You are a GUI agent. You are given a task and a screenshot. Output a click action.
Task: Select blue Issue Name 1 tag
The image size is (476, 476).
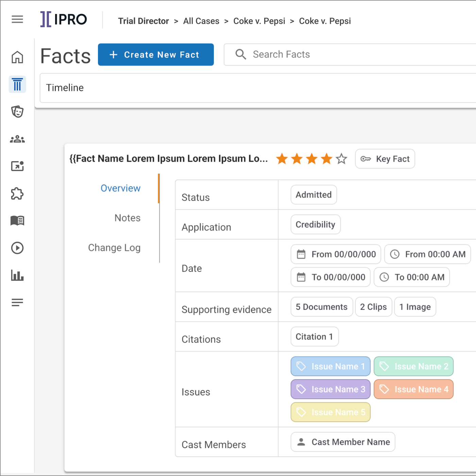tap(330, 366)
